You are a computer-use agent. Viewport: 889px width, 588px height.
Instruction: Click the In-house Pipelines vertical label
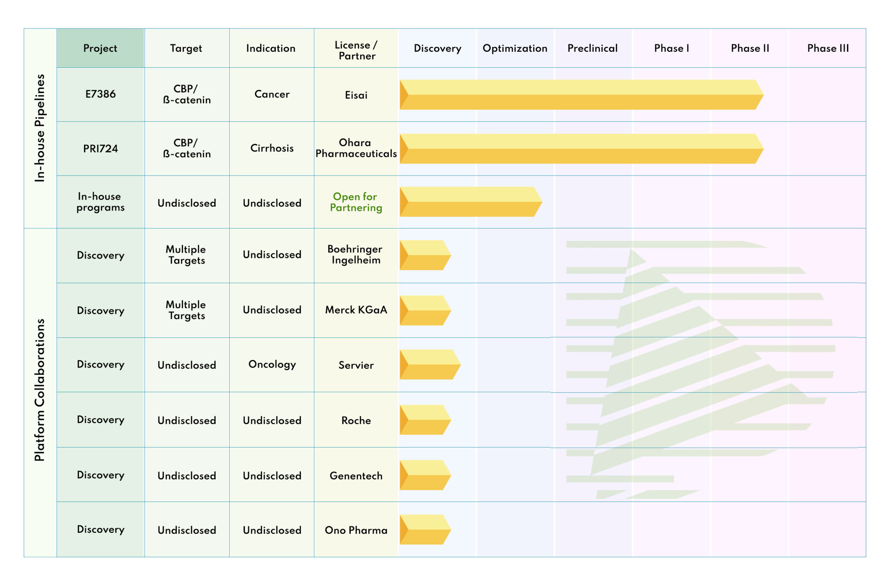(x=40, y=128)
